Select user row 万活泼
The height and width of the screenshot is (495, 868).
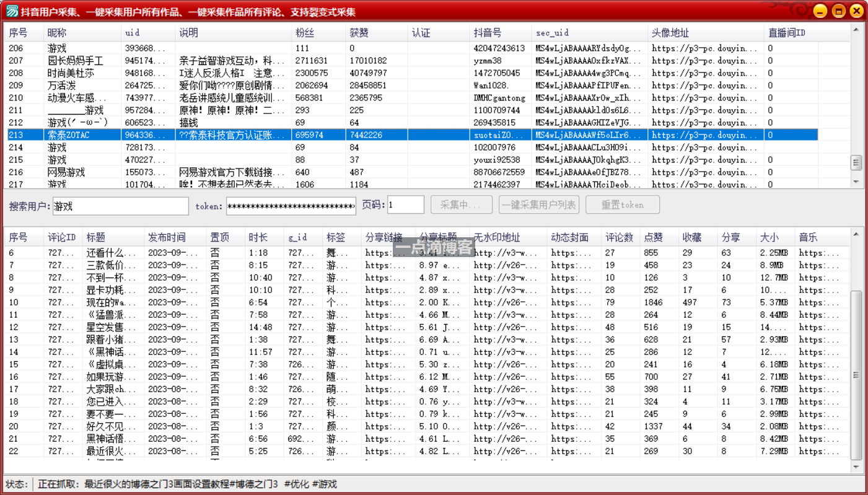412,85
